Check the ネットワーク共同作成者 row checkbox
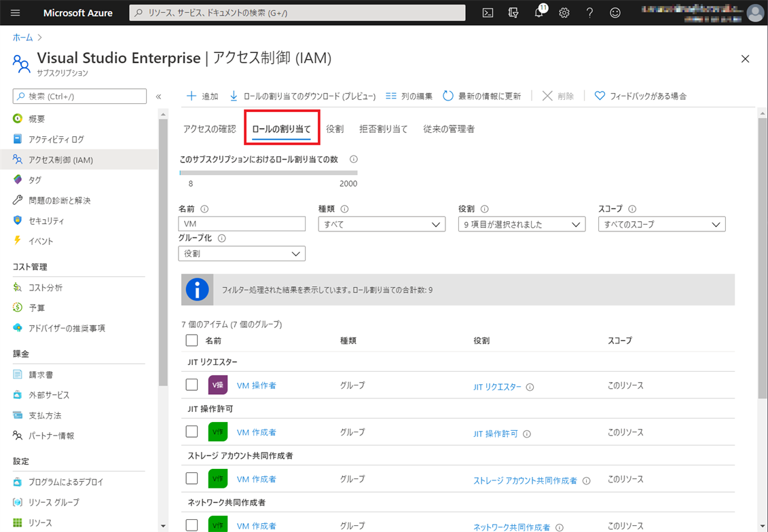Image resolution: width=768 pixels, height=532 pixels. pos(192,525)
